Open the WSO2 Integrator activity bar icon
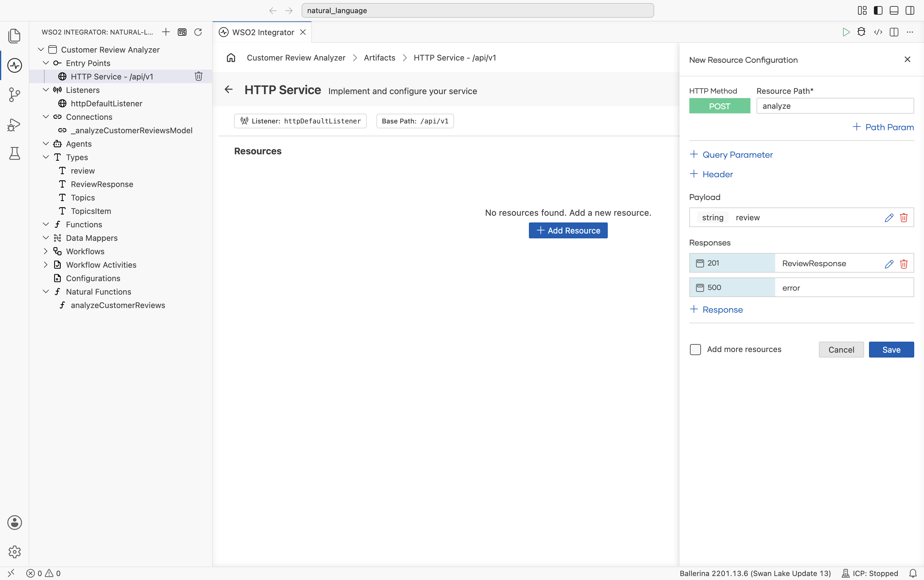This screenshot has width=924, height=580. pyautogui.click(x=15, y=65)
